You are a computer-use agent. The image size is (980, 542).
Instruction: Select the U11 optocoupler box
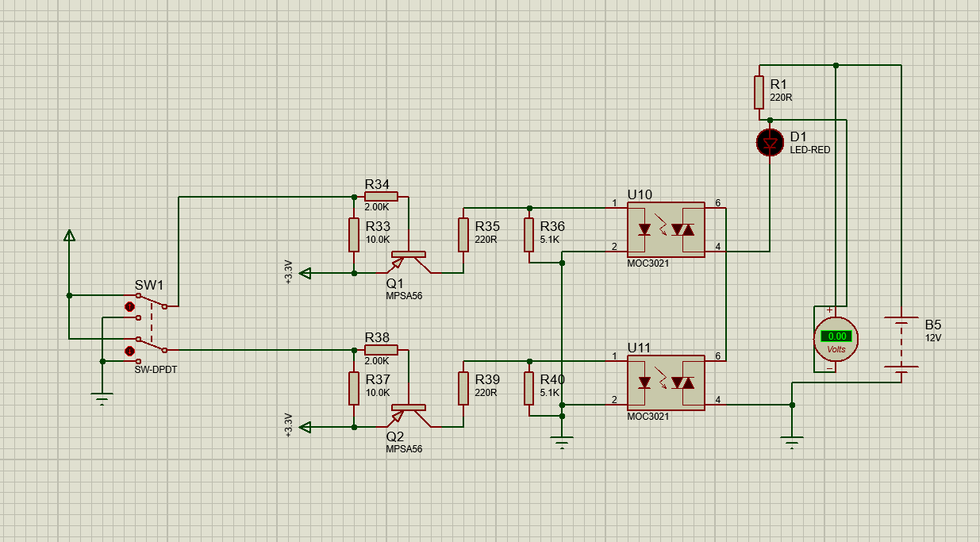(666, 383)
